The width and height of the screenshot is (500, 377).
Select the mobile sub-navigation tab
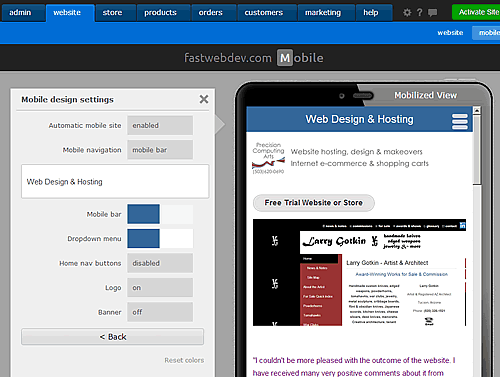pos(486,33)
